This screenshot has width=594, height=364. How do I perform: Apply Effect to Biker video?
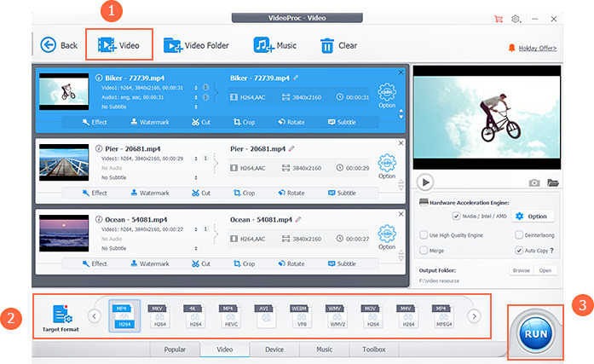95,122
